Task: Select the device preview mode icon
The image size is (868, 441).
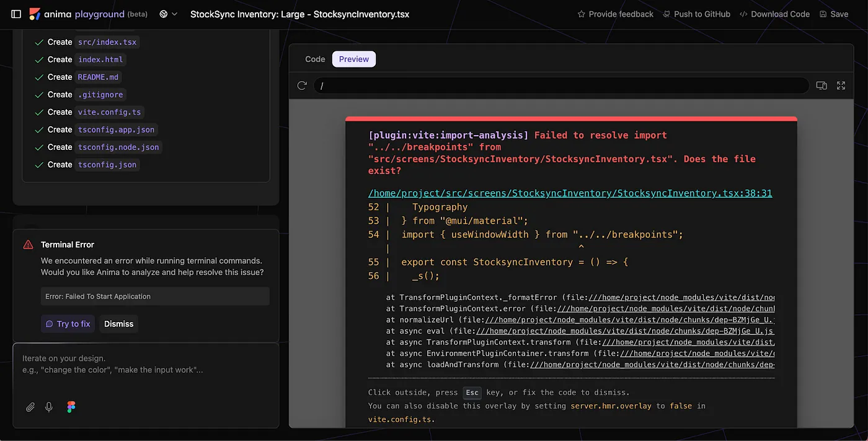Action: point(821,85)
